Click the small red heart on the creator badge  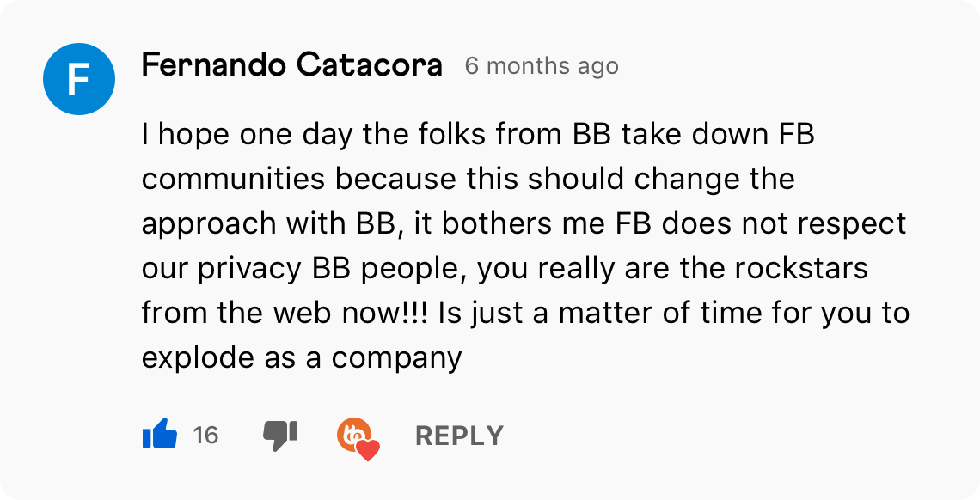coord(368,449)
